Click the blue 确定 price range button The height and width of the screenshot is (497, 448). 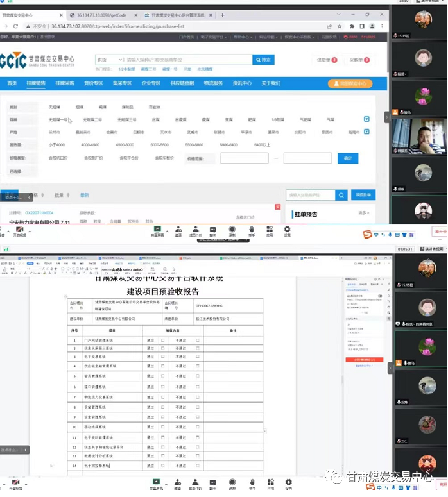pos(348,158)
